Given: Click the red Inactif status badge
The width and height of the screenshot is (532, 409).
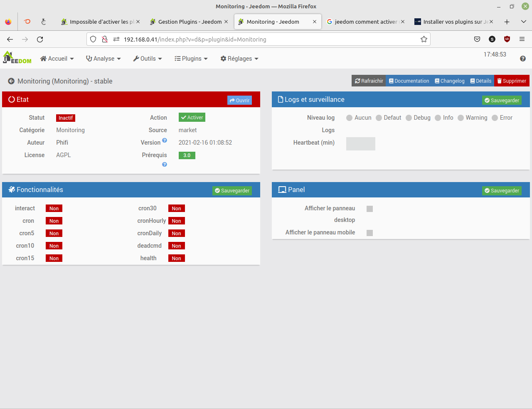Looking at the screenshot, I should (x=66, y=118).
